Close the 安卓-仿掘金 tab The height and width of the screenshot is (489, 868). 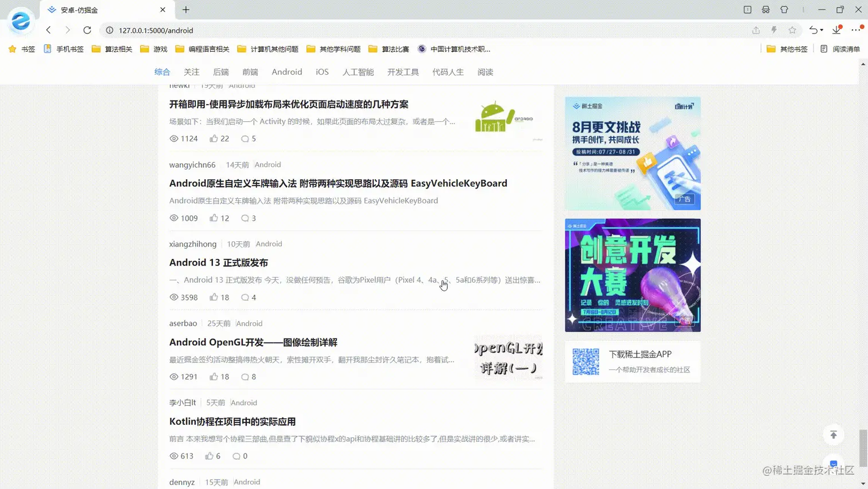(162, 10)
